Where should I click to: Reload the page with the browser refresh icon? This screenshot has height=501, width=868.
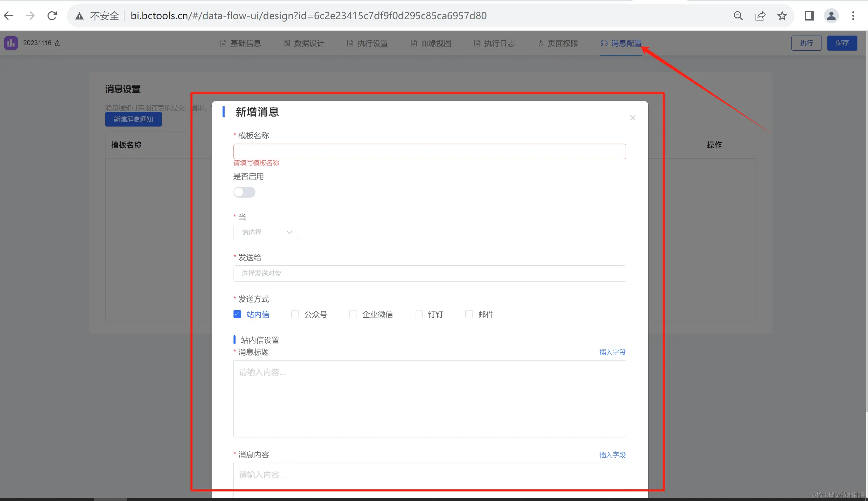[x=52, y=16]
